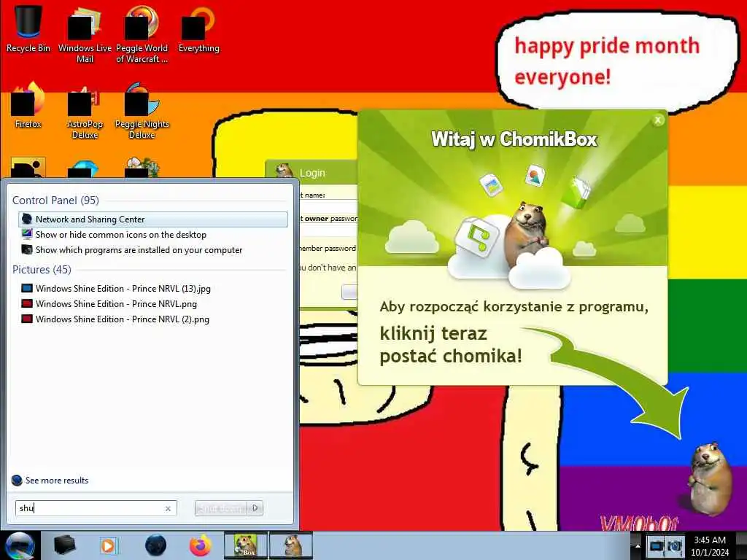Open the media player taskbar icon

109,545
